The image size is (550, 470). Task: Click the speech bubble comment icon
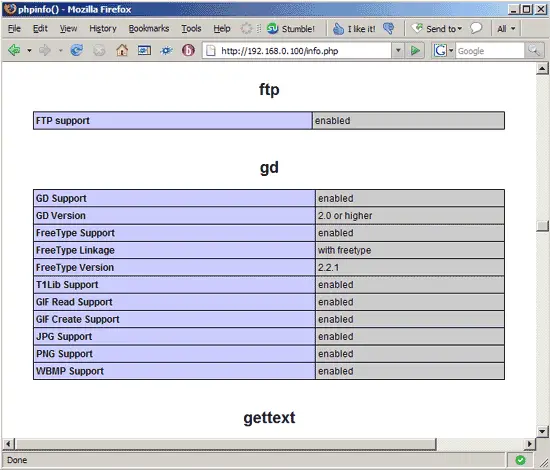pos(476,28)
